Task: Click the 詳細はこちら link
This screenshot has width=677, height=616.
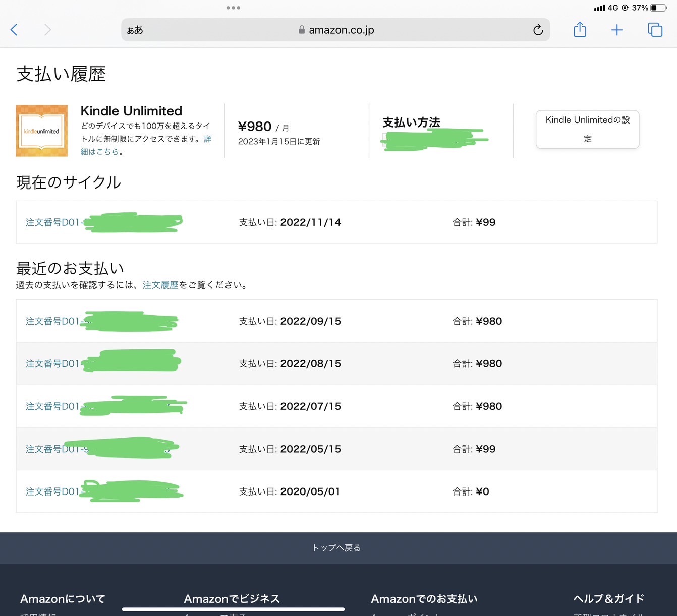Action: (101, 151)
